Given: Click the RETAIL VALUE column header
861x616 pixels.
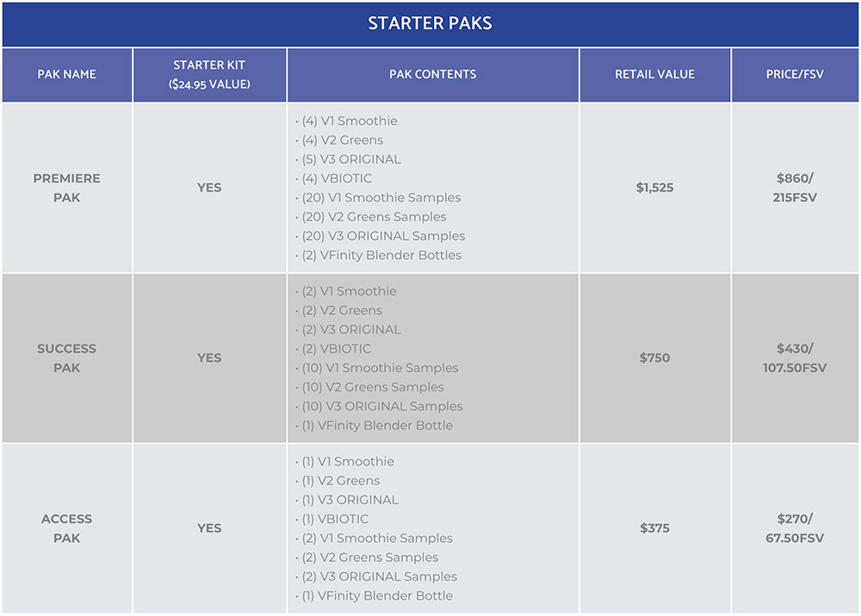Looking at the screenshot, I should coord(654,75).
